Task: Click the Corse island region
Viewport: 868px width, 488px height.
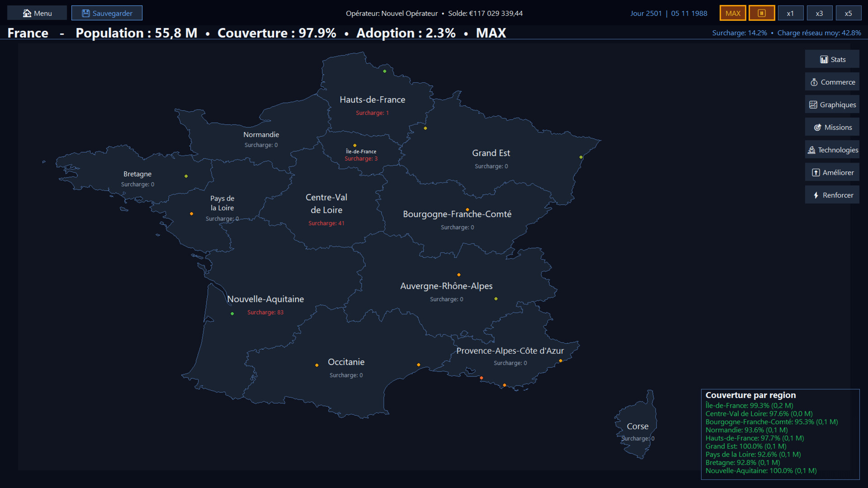Action: pyautogui.click(x=637, y=426)
